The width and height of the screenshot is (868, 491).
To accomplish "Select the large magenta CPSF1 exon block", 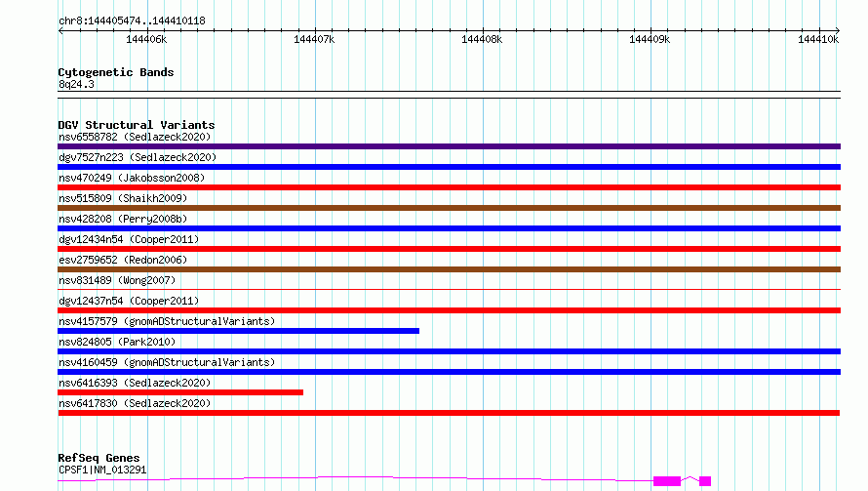I will [x=667, y=481].
